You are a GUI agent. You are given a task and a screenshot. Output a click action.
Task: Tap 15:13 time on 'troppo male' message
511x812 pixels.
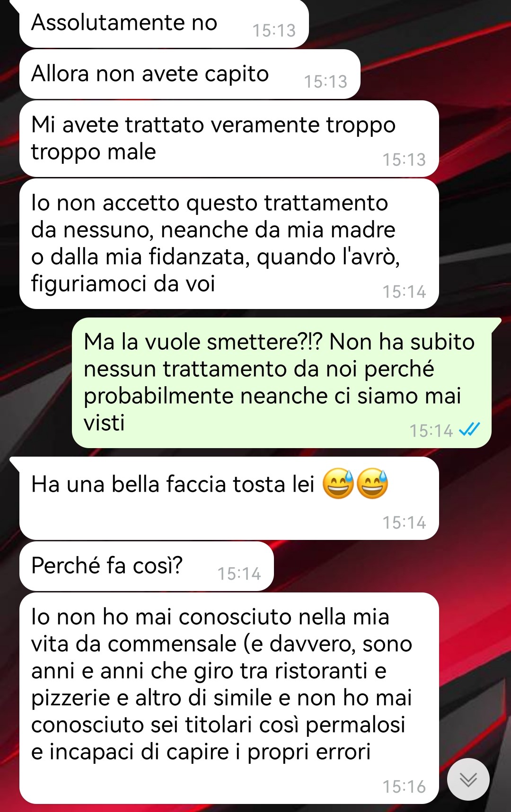click(x=404, y=159)
